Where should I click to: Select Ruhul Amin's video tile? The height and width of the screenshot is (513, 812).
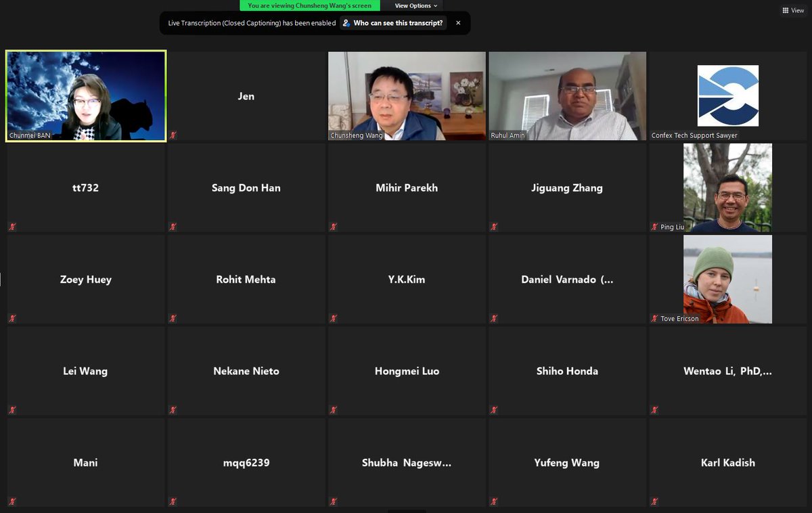pos(567,96)
